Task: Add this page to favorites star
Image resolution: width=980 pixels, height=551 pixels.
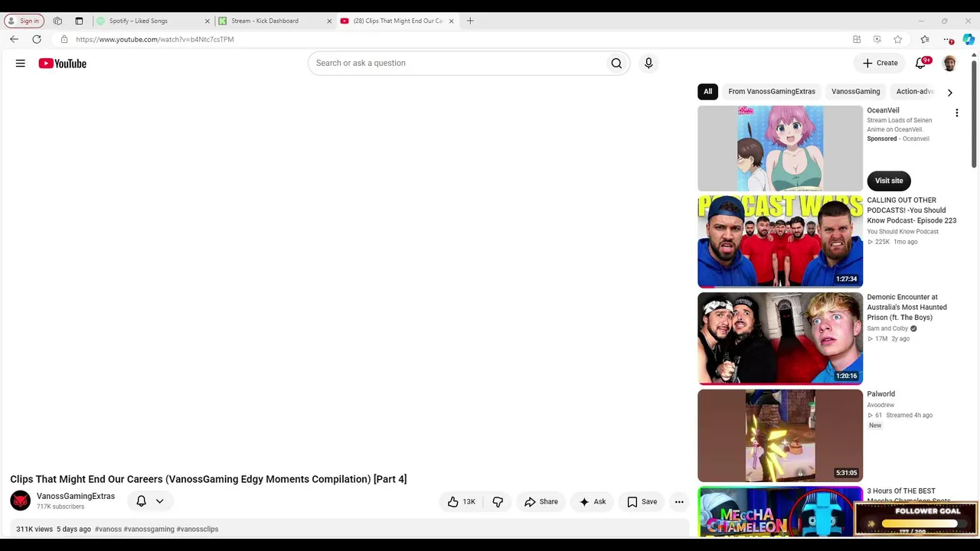Action: pos(897,39)
